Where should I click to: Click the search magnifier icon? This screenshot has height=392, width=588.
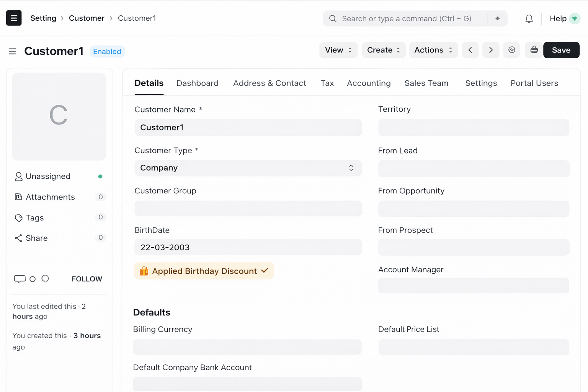pos(333,18)
